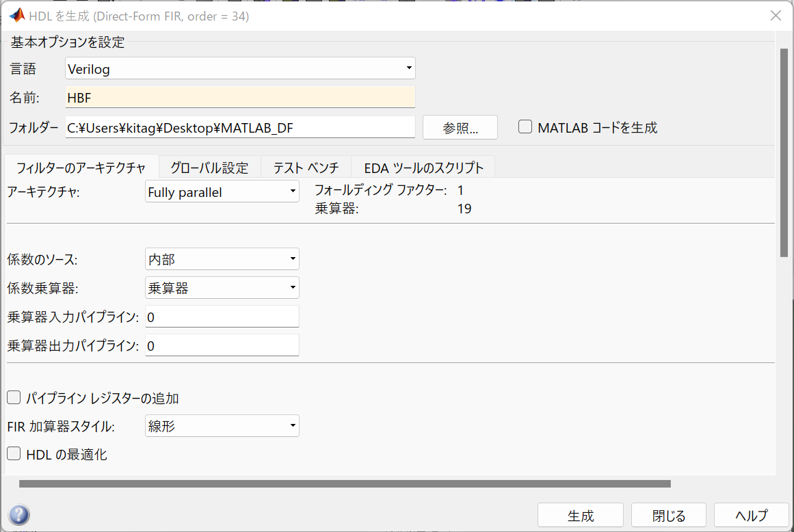Open the テスト ベンチ tab

(x=306, y=166)
